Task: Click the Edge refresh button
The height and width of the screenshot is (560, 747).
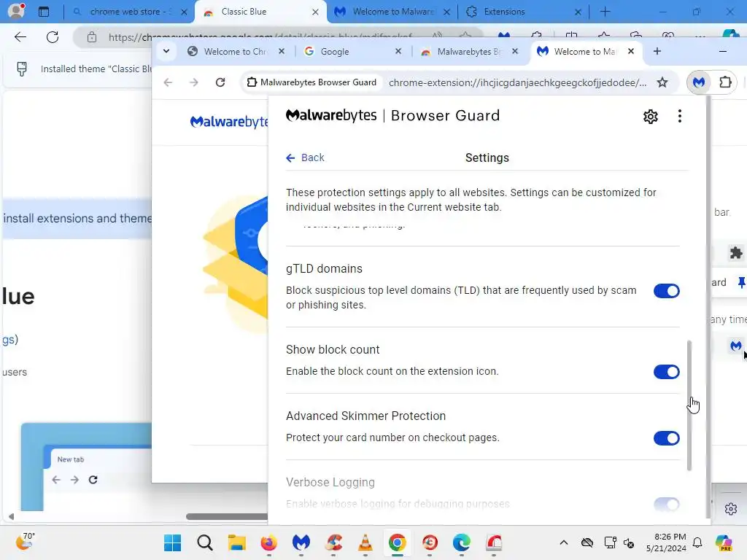Action: [53, 37]
